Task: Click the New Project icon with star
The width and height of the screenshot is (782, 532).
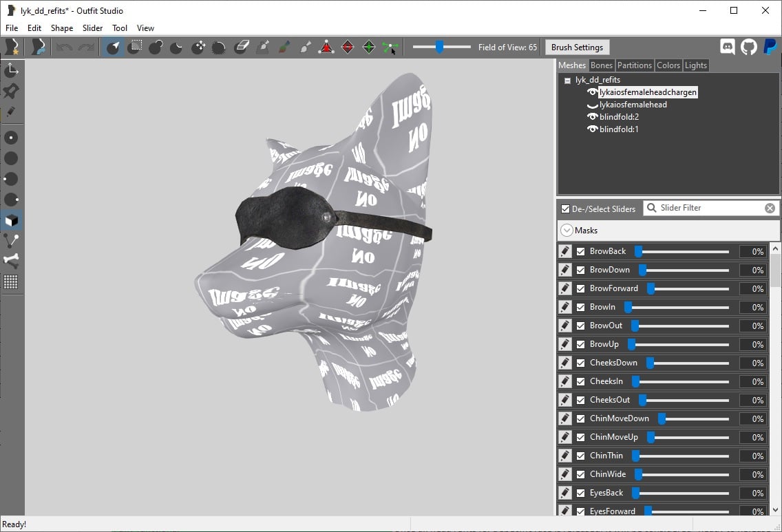Action: click(x=12, y=47)
